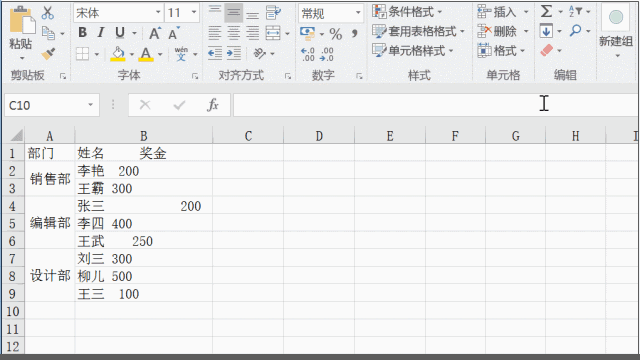
Task: Apply the yellow fill color bucket
Action: pyautogui.click(x=118, y=53)
